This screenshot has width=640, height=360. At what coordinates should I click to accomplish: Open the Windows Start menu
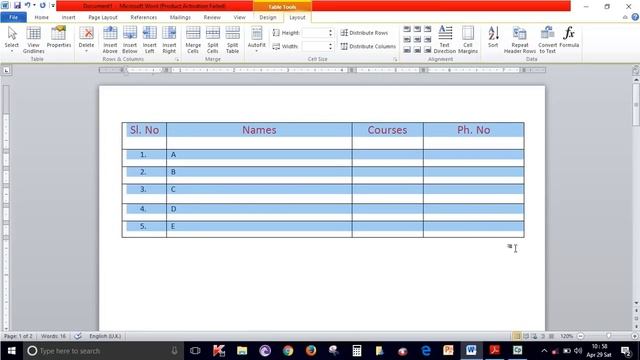tap(11, 351)
